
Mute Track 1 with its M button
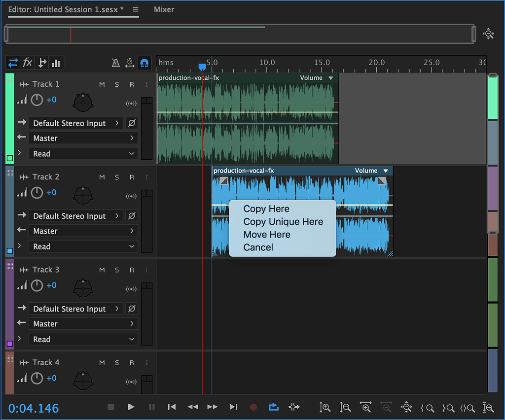coord(102,84)
